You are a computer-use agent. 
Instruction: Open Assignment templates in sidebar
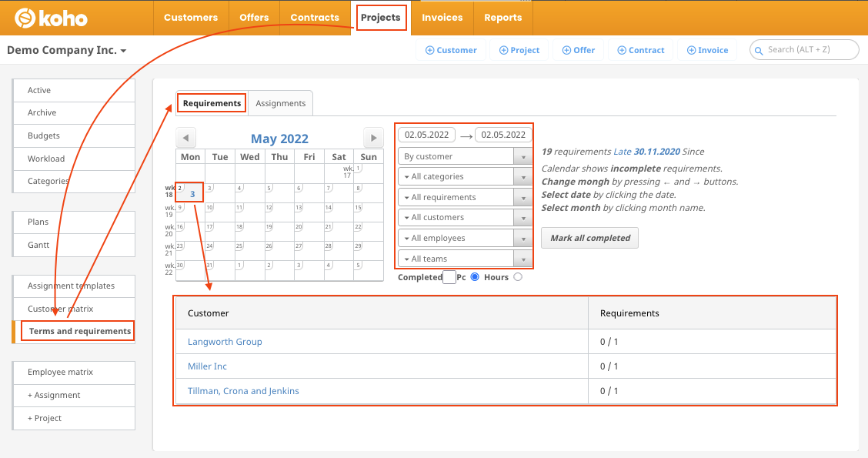[x=74, y=286]
